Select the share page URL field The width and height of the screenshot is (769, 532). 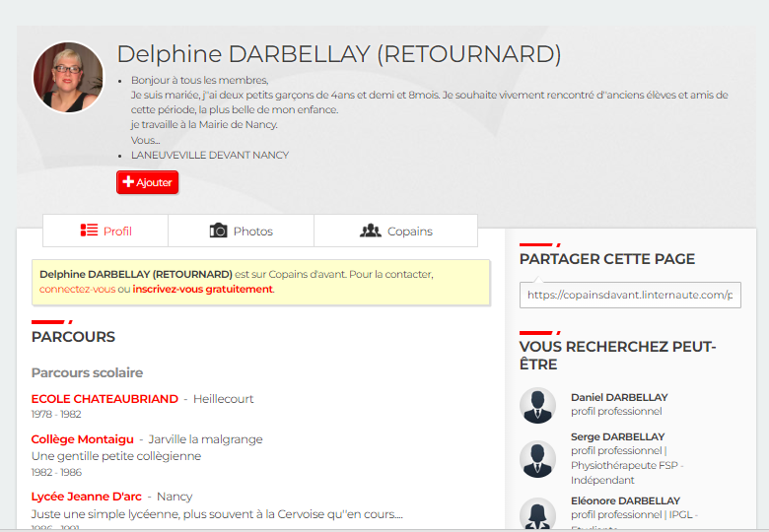coord(630,295)
